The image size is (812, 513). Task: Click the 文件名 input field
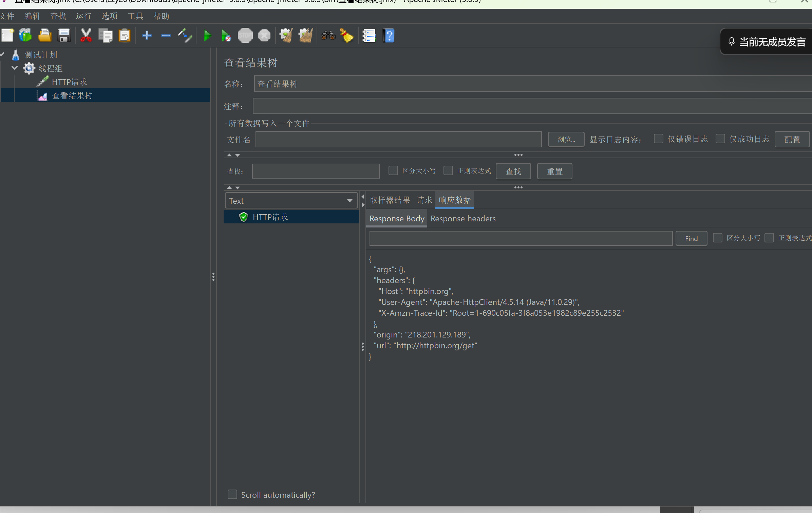click(x=398, y=139)
